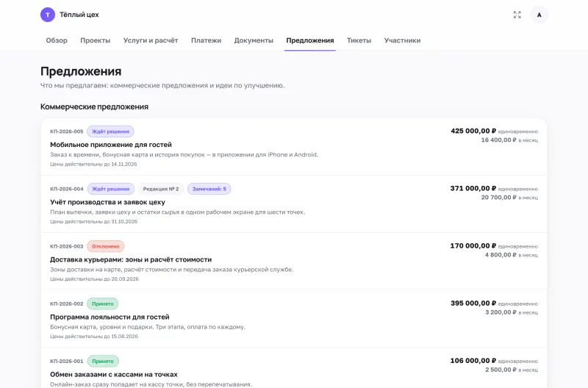Click Принято badge on КП-2026-001

click(103, 361)
